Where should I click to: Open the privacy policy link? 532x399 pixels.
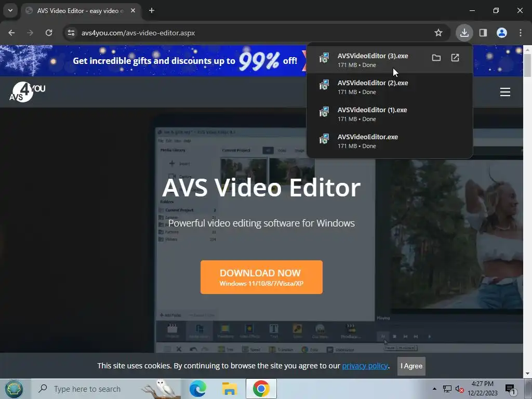(365, 366)
